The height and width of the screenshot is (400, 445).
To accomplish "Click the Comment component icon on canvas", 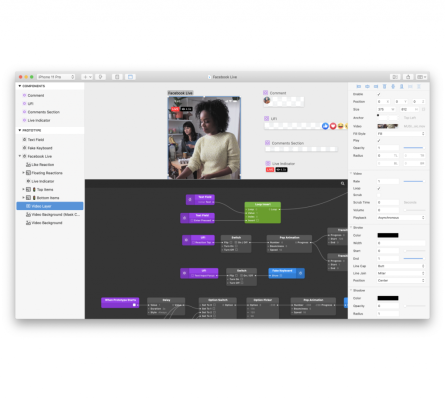I will (x=265, y=93).
